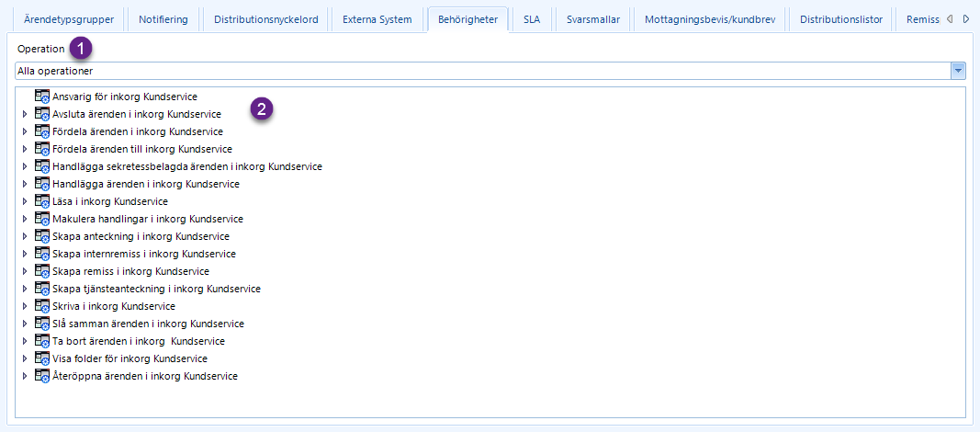Click icon beside Fördela ärenden i inkorg Kundservice
980x432 pixels.
pyautogui.click(x=42, y=132)
